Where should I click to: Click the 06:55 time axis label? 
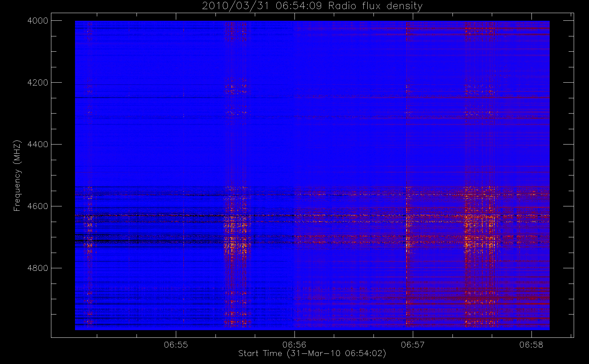(x=176, y=345)
